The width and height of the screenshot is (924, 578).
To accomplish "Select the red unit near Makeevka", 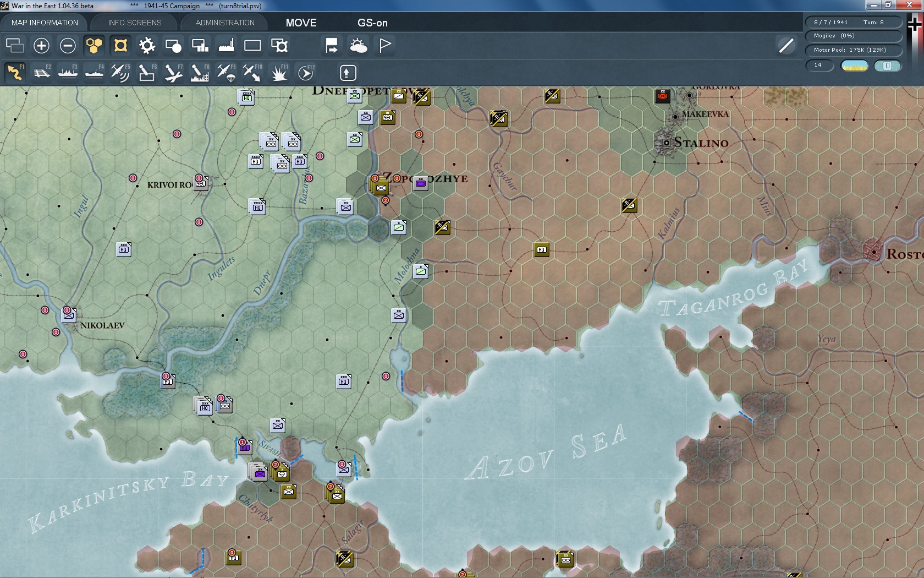I will tap(663, 97).
